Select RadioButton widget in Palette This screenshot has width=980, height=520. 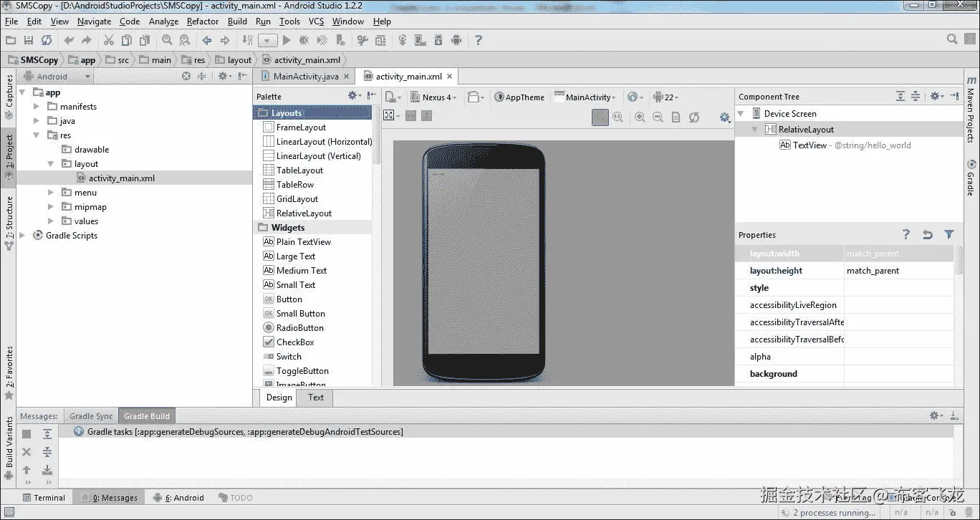299,328
